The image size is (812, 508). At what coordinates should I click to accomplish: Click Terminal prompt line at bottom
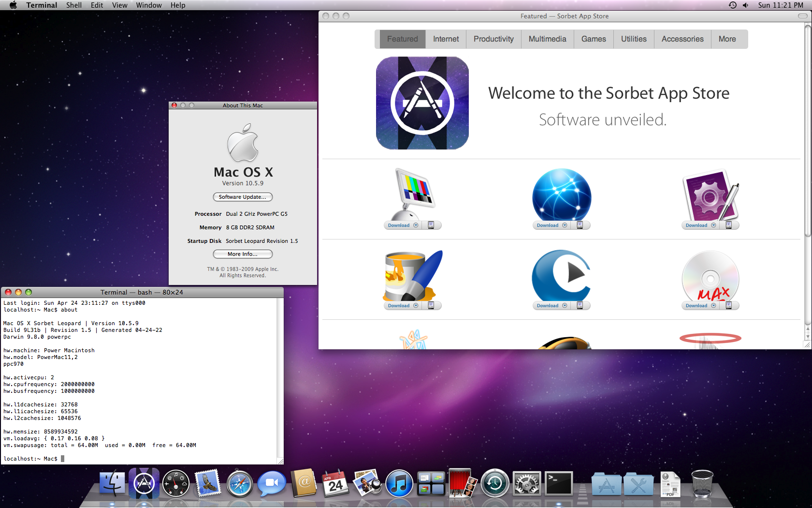34,459
